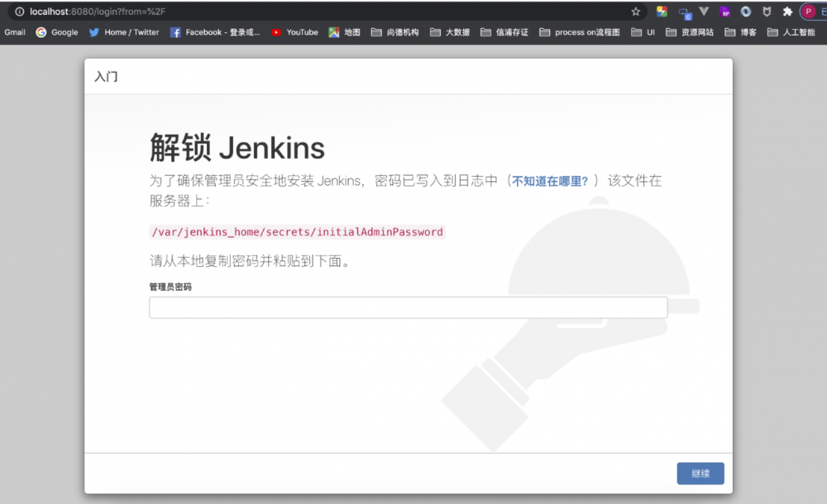Click the P profile avatar
Viewport: 827px width, 504px height.
click(x=808, y=12)
